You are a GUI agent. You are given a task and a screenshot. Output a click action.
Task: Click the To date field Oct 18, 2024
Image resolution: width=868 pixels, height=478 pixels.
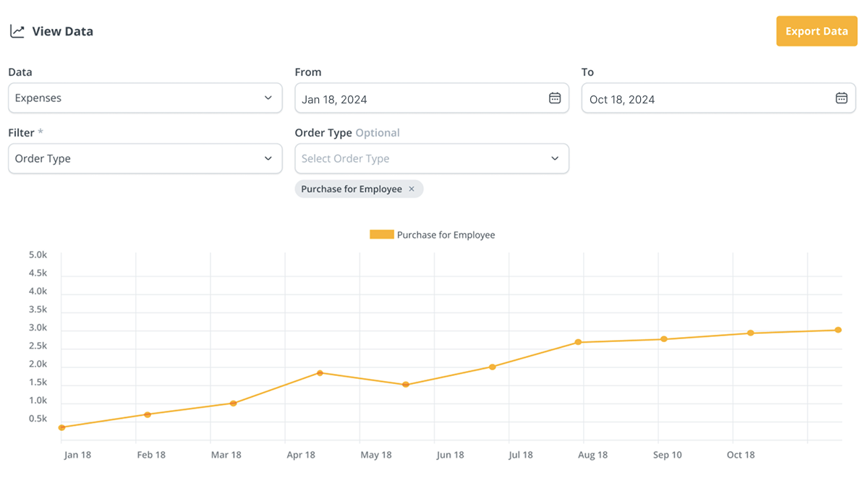(x=705, y=99)
